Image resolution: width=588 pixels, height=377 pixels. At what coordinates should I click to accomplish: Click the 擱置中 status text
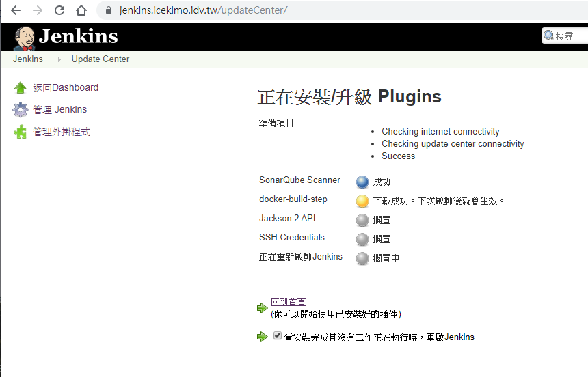coord(386,258)
